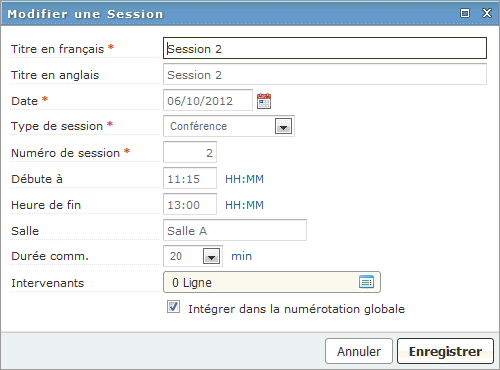Expand the Durée comm. dropdown arrow
The height and width of the screenshot is (370, 500).
coord(211,256)
